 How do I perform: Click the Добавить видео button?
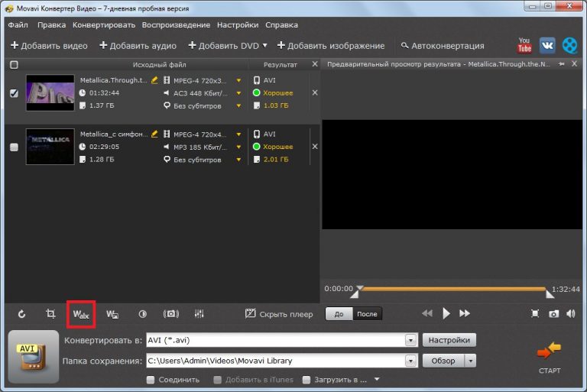point(49,46)
